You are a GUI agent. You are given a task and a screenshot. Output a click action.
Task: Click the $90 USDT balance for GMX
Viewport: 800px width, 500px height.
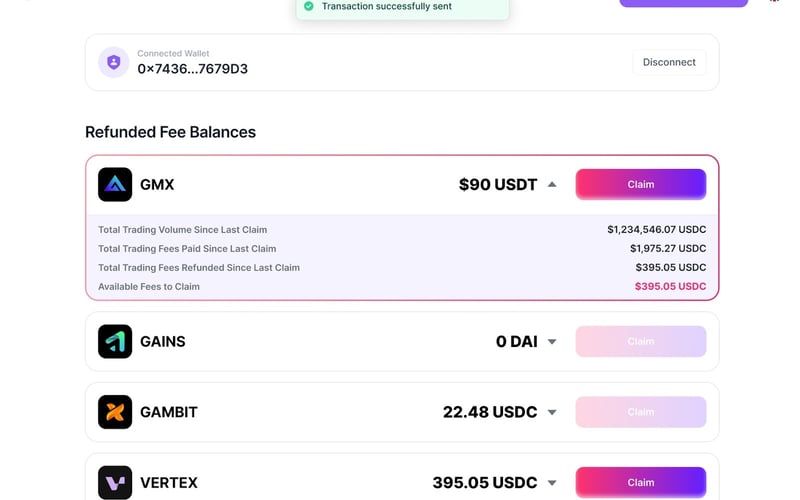coord(497,184)
